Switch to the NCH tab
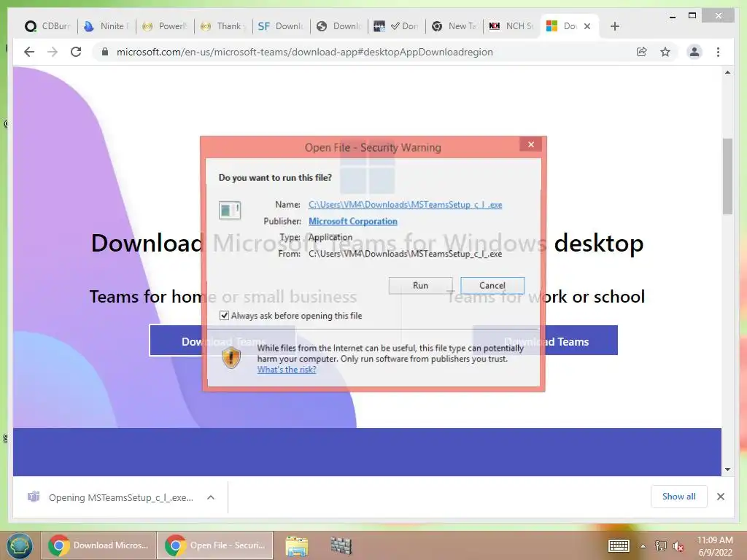Image resolution: width=747 pixels, height=560 pixels. [x=514, y=26]
